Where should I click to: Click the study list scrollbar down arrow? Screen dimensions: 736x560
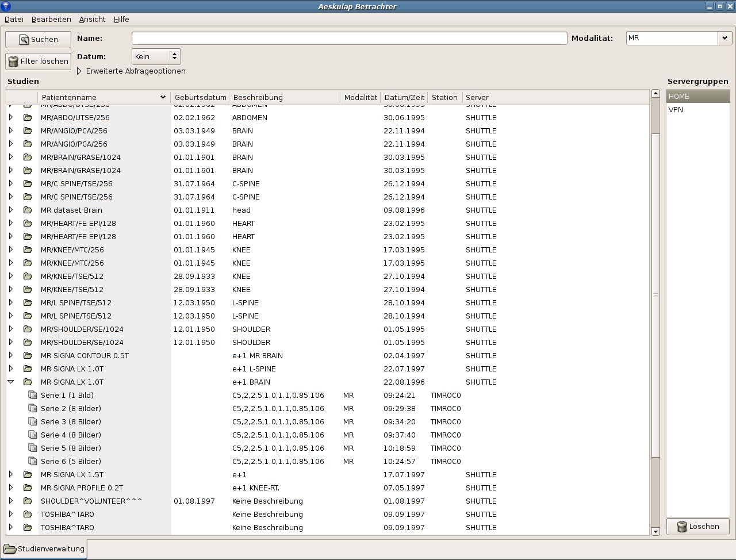(x=655, y=532)
